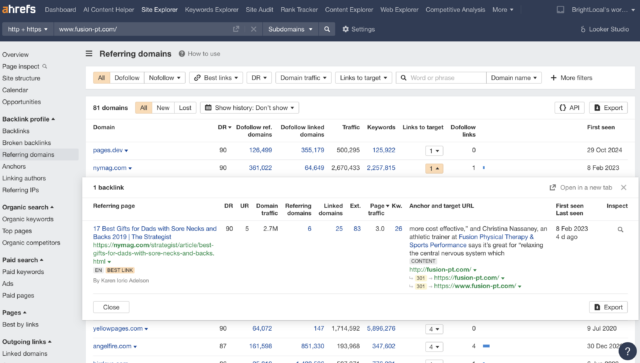The height and width of the screenshot is (363, 640).
Task: Inspect the nymag backlink magnifier icon
Action: [620, 229]
